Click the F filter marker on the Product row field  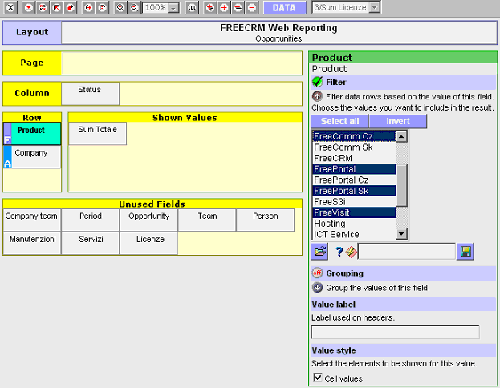coord(7,134)
